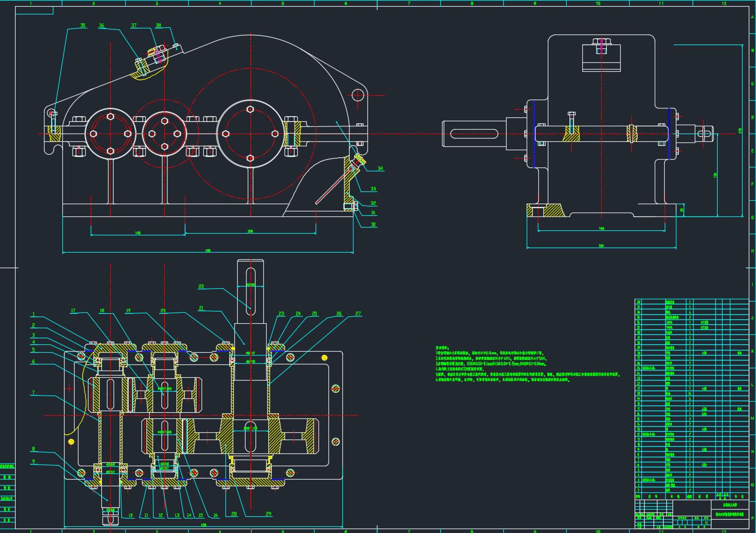Click part callout number 21
The width and height of the screenshot is (756, 533).
coord(201,308)
